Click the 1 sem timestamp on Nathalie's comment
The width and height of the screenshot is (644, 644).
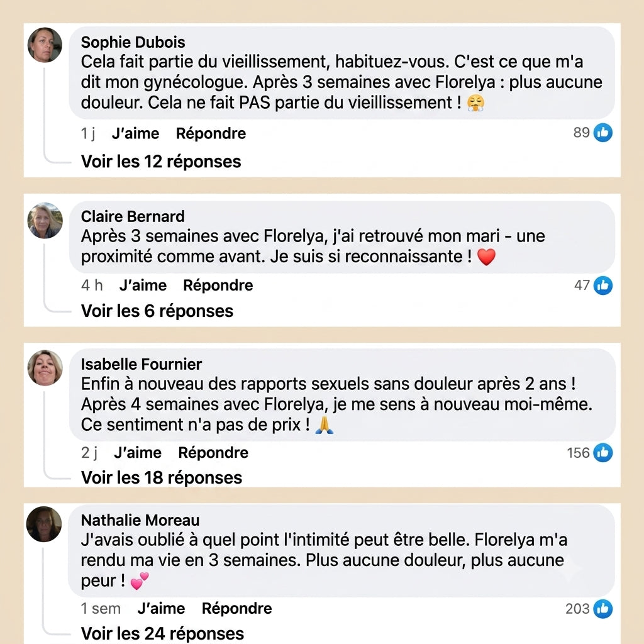coord(101,608)
